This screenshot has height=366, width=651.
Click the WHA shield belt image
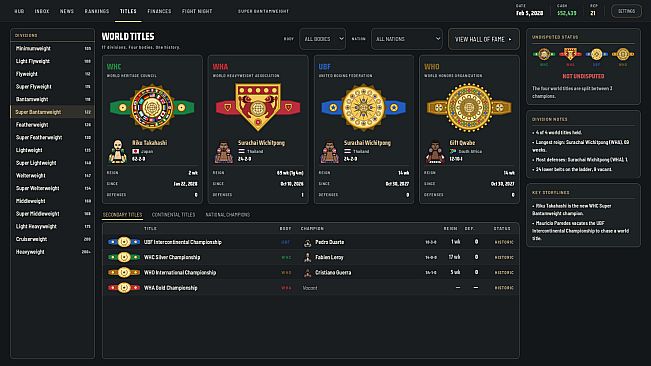[258, 107]
